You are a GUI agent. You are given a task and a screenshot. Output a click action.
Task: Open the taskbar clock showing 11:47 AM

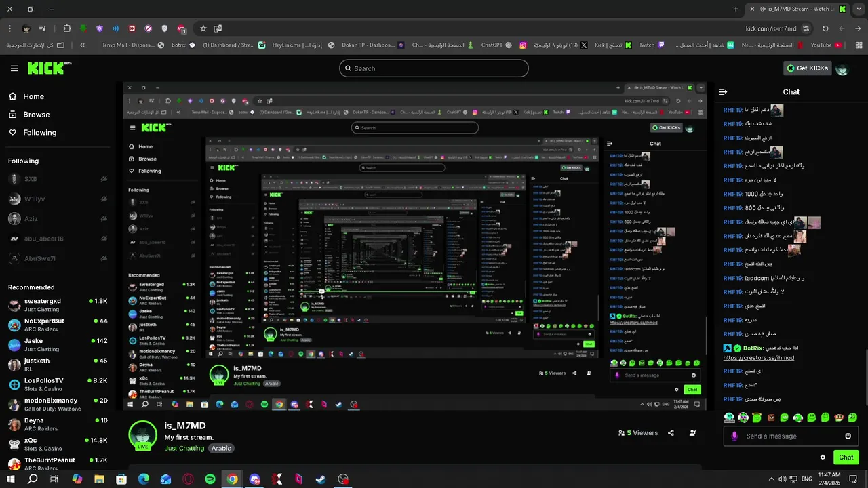click(829, 479)
